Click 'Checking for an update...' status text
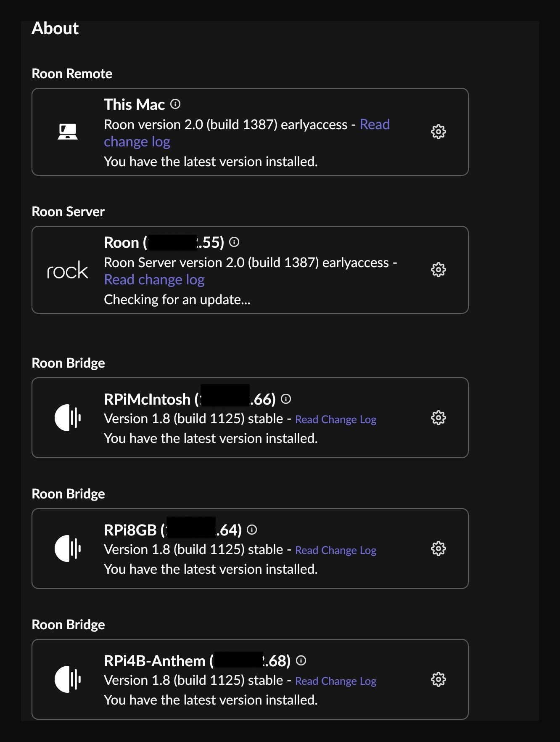Viewport: 560px width, 742px height. [177, 299]
